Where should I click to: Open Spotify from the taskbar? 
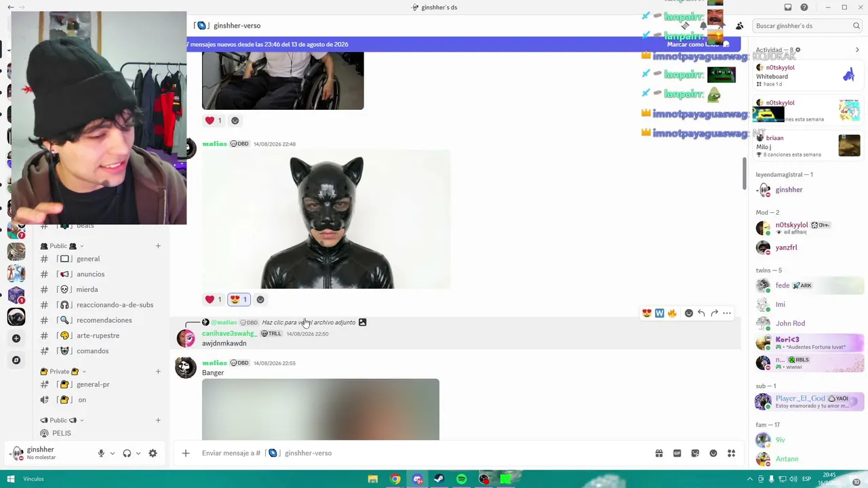point(462,479)
